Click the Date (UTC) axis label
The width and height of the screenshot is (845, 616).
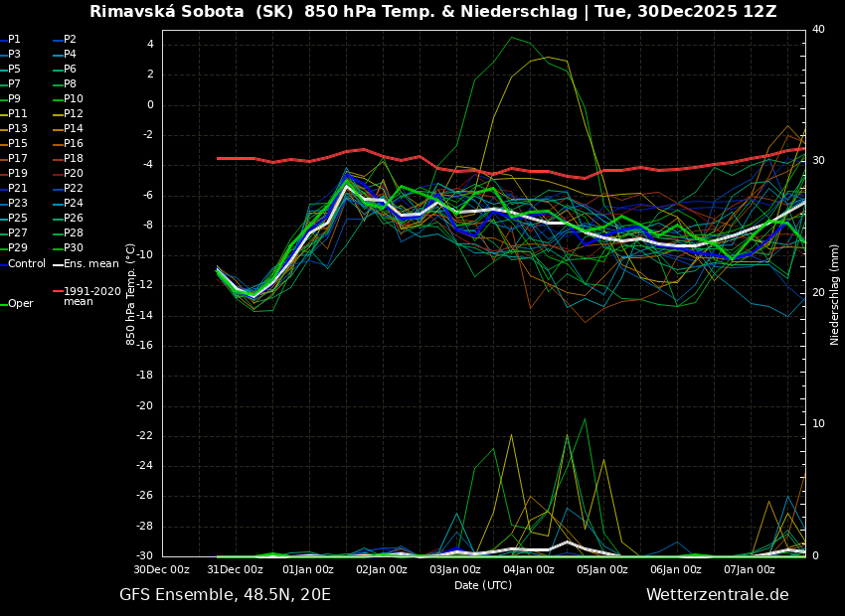(x=483, y=586)
